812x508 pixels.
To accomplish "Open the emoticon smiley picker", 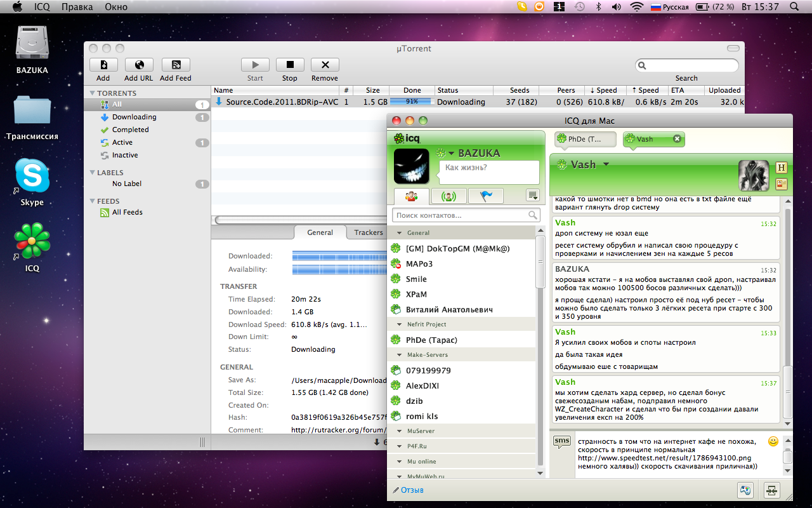I will tap(773, 441).
